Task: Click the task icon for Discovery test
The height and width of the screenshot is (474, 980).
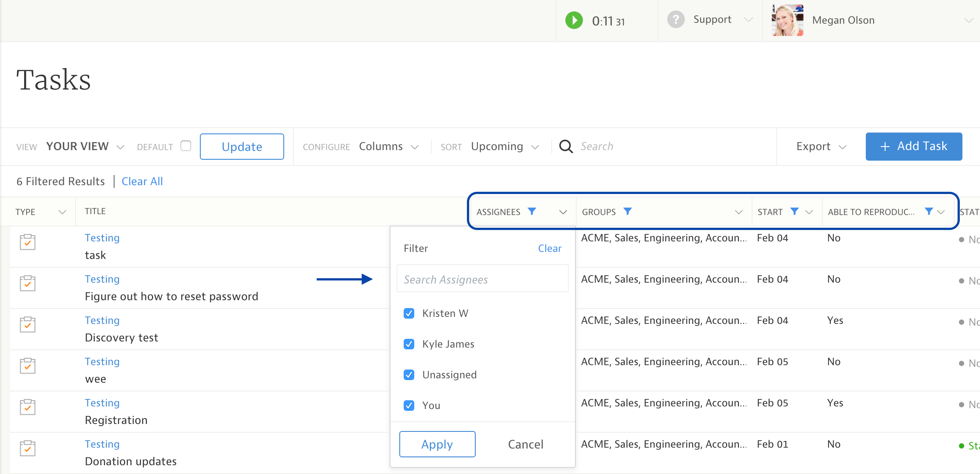Action: (x=28, y=324)
